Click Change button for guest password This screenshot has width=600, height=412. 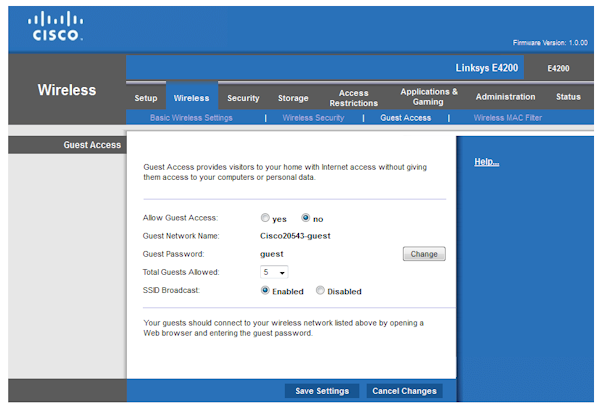click(x=423, y=254)
